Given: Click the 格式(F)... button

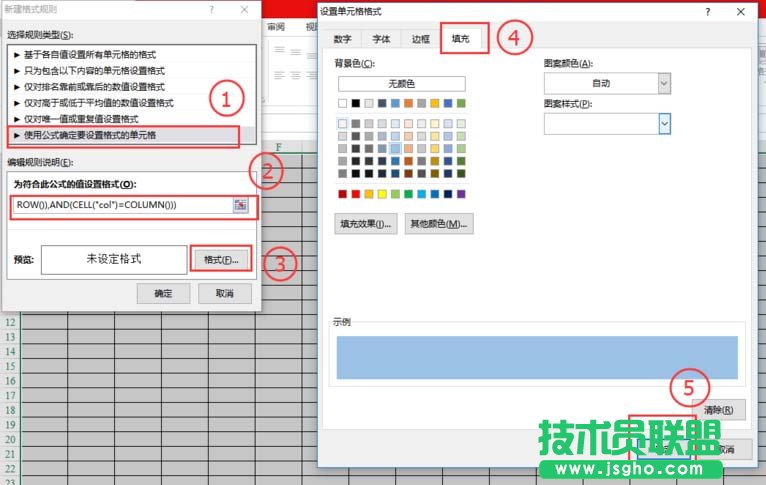Looking at the screenshot, I should 221,260.
